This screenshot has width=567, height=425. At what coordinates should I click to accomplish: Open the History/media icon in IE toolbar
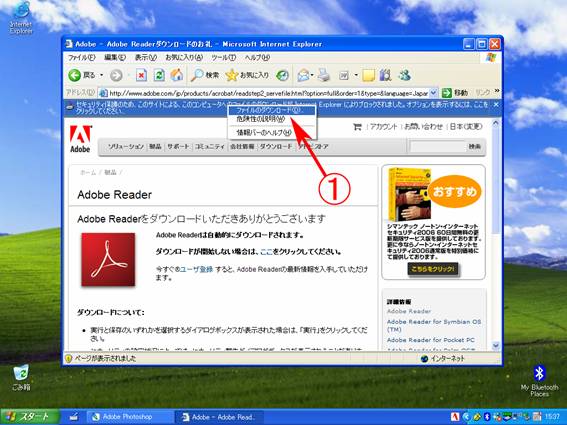pos(282,75)
